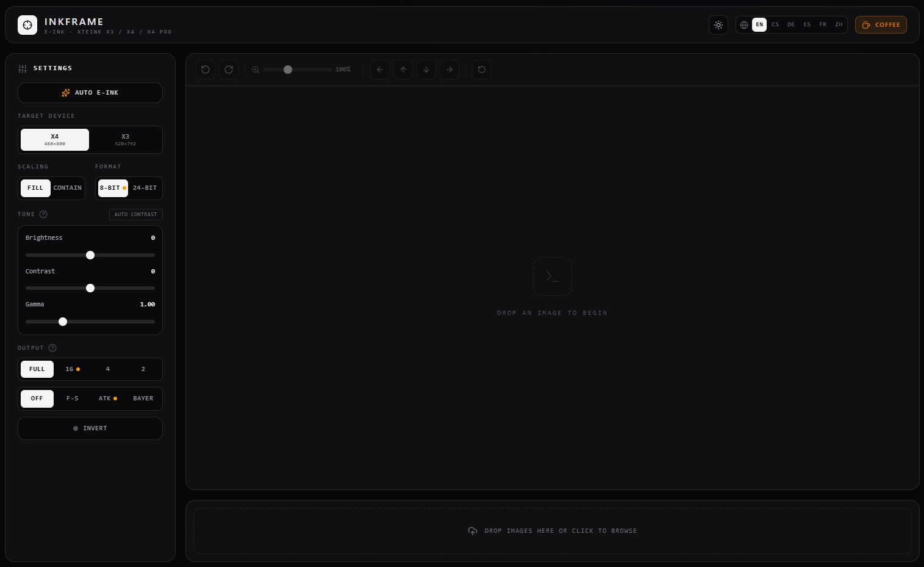The width and height of the screenshot is (924, 567).
Task: Click the zoom magnifier icon
Action: pos(256,70)
